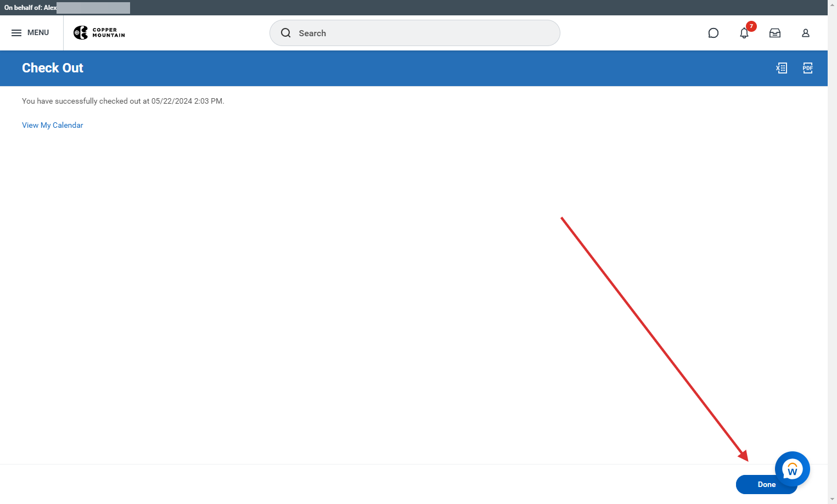
Task: Click the Check Out page title
Action: [53, 68]
